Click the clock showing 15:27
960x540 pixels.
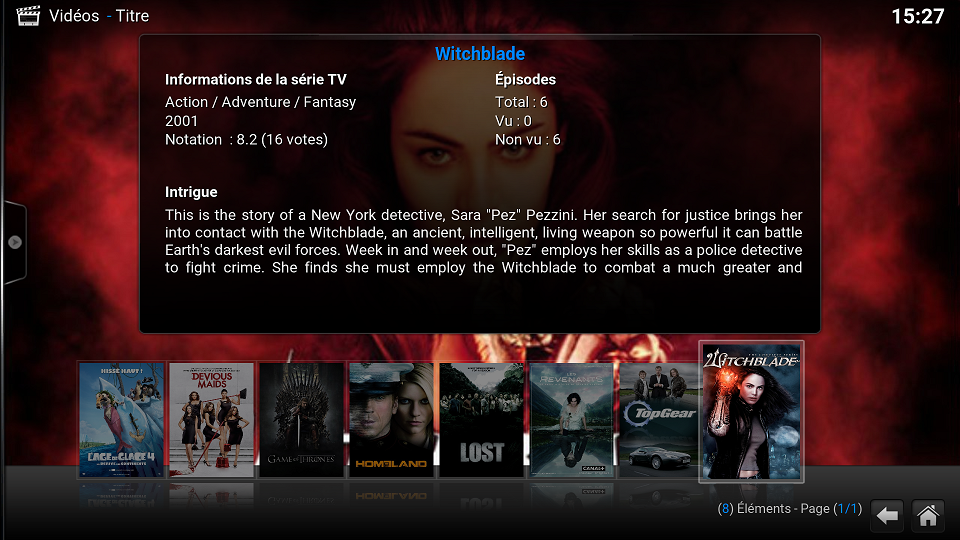[918, 17]
